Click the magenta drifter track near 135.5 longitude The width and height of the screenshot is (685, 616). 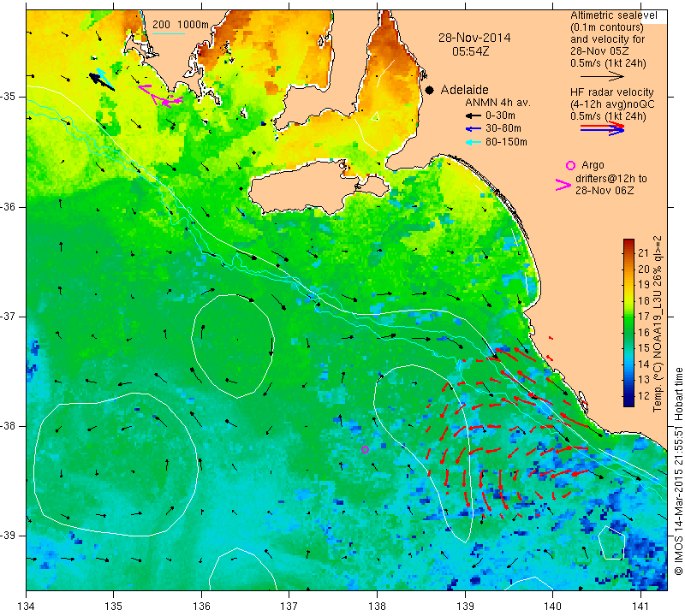pyautogui.click(x=160, y=95)
